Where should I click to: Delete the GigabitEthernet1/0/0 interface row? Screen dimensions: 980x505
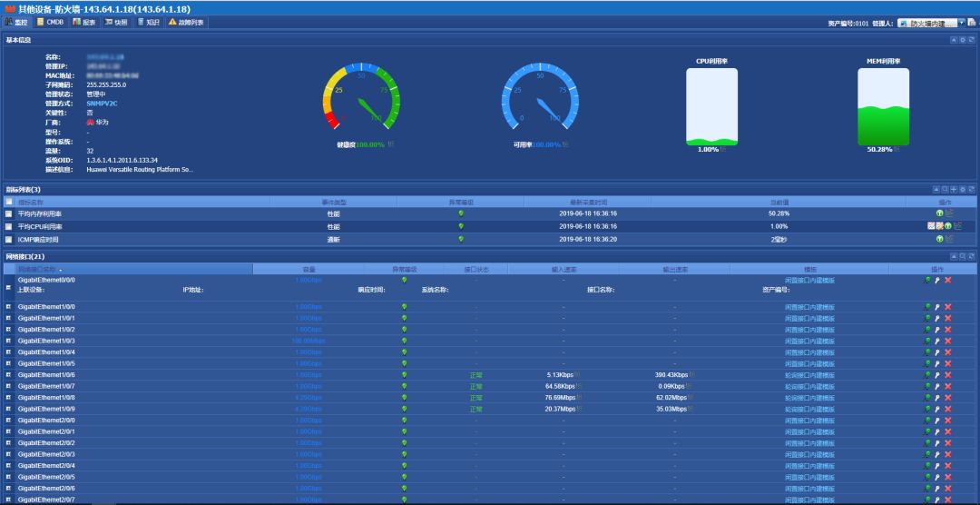pos(948,307)
